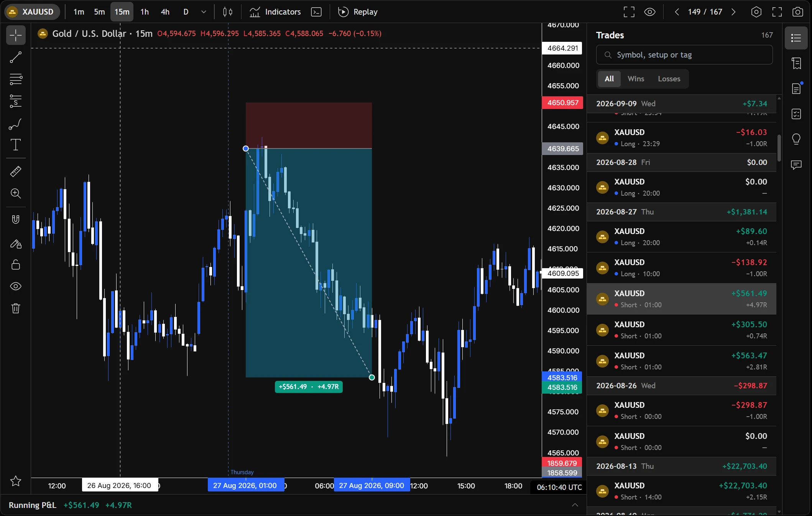Viewport: 812px width, 516px height.
Task: Take a chart snapshot with camera icon
Action: [798, 12]
